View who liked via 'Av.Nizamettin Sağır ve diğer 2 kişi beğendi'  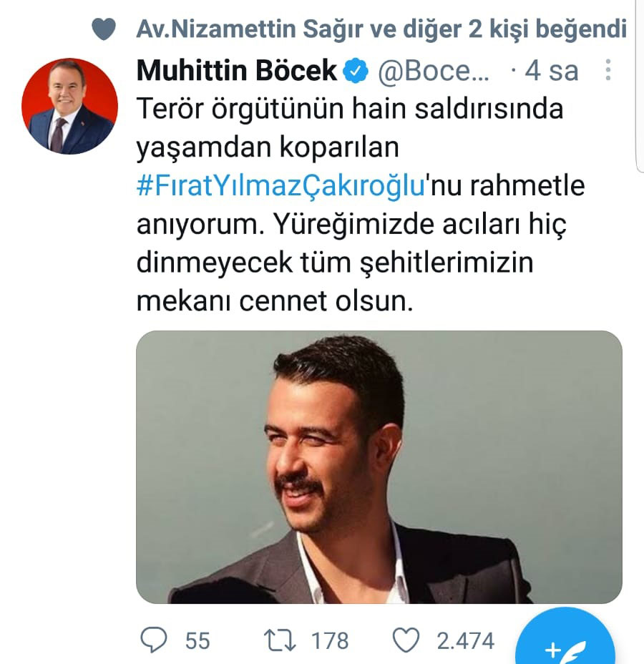pos(381,29)
